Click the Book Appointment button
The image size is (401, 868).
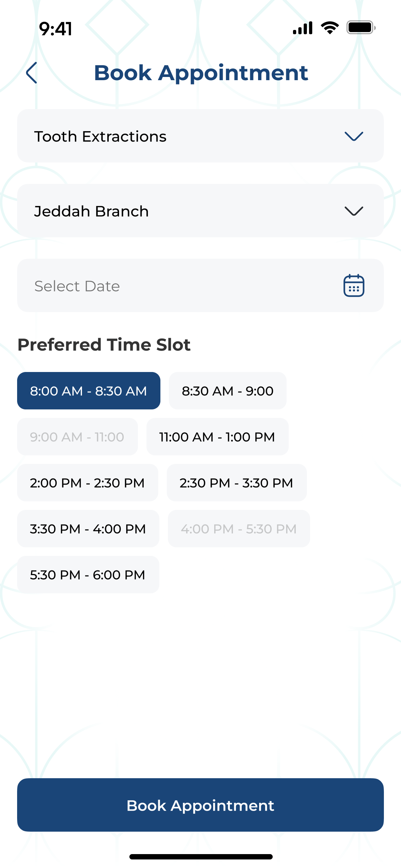click(200, 805)
